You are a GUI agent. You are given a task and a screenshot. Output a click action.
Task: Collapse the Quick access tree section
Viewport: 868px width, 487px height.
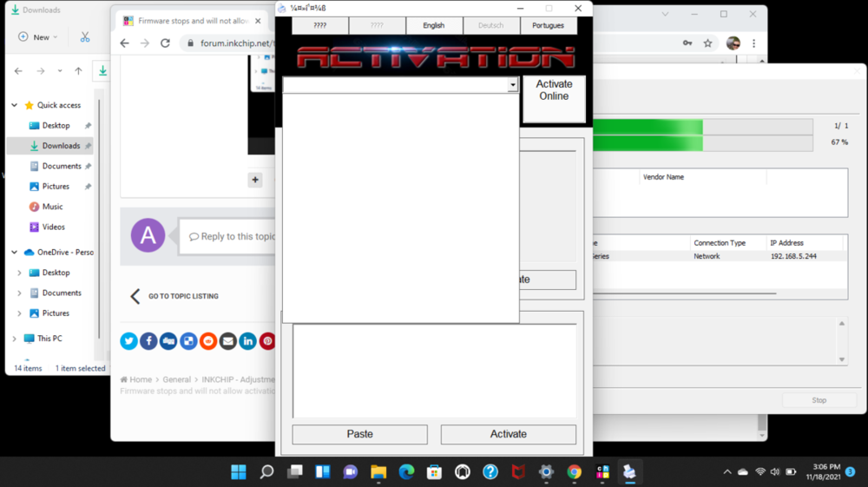[15, 105]
